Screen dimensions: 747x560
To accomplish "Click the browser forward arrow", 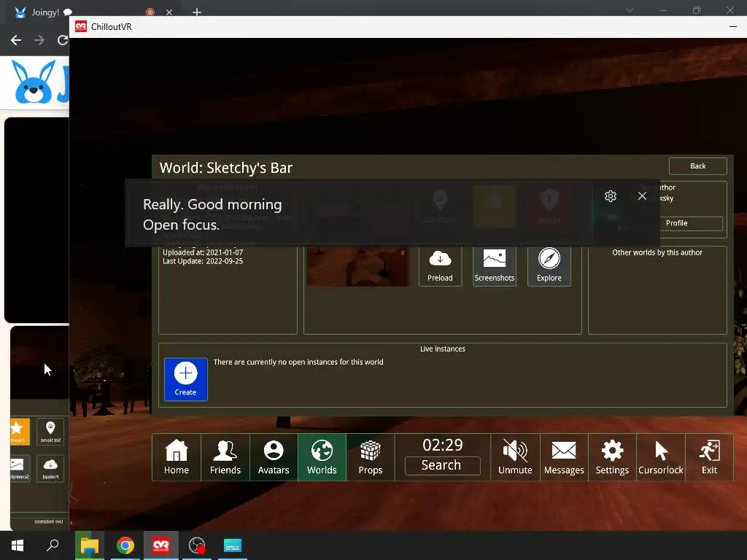I will pos(39,40).
